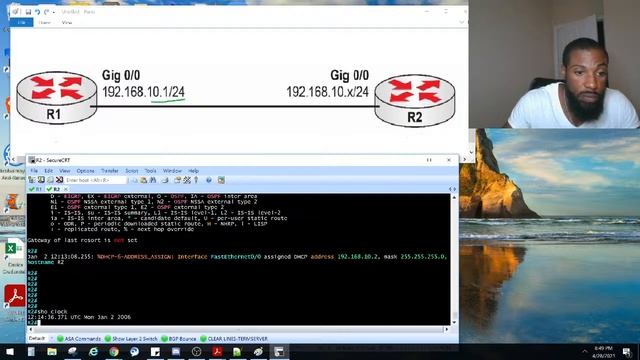Switch to the View tab in Paint
This screenshot has width=640, height=360.
(67, 23)
